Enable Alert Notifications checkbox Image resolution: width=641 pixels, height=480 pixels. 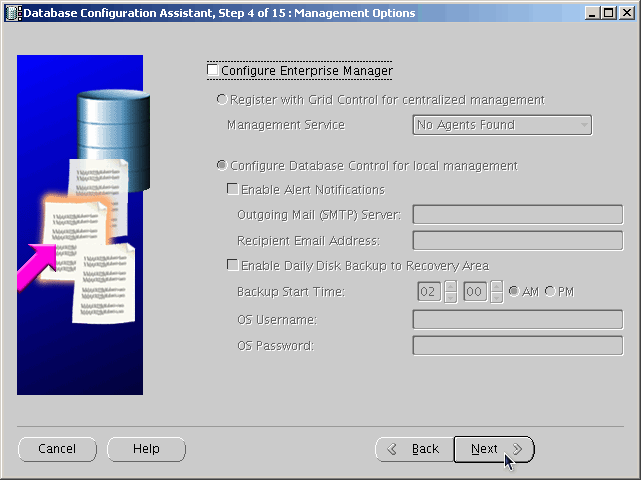(x=233, y=190)
